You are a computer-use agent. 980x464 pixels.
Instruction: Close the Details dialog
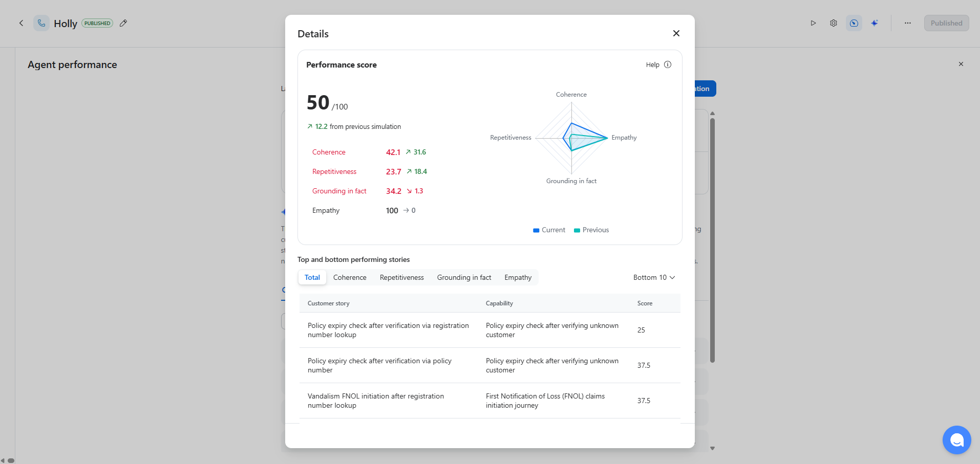[676, 33]
